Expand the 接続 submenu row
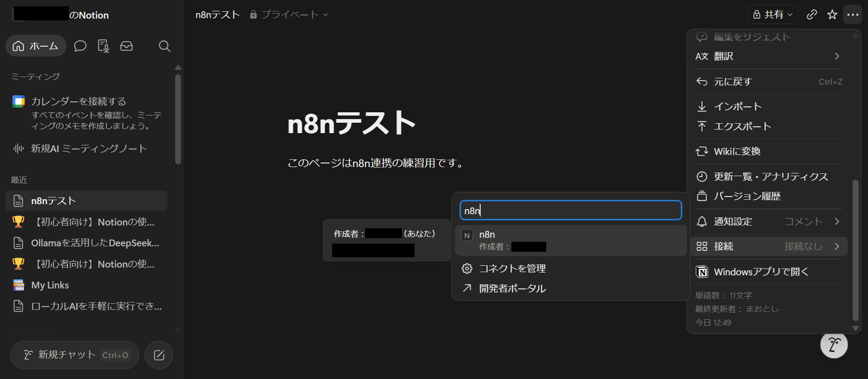 pyautogui.click(x=768, y=246)
